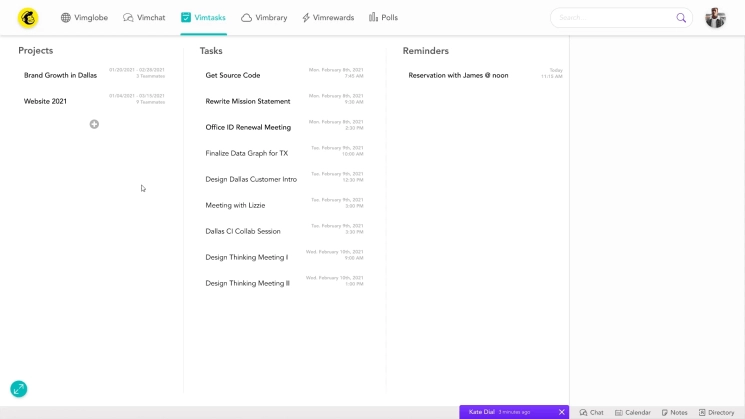
Task: Click the reminder time marked Today
Action: pos(552,73)
